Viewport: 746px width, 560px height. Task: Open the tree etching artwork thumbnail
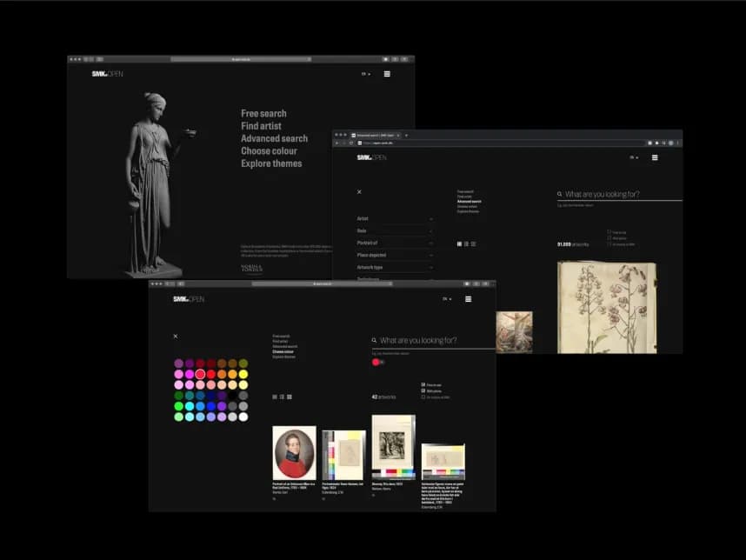394,447
